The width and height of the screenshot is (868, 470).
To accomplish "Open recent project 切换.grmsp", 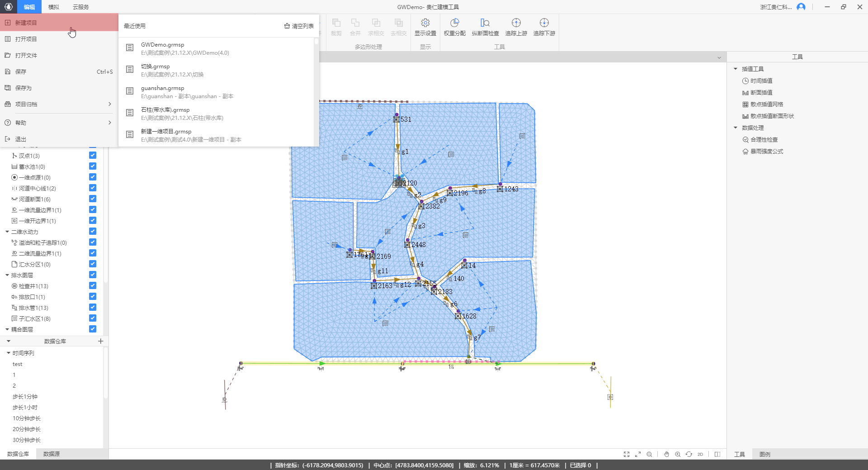I will point(217,70).
